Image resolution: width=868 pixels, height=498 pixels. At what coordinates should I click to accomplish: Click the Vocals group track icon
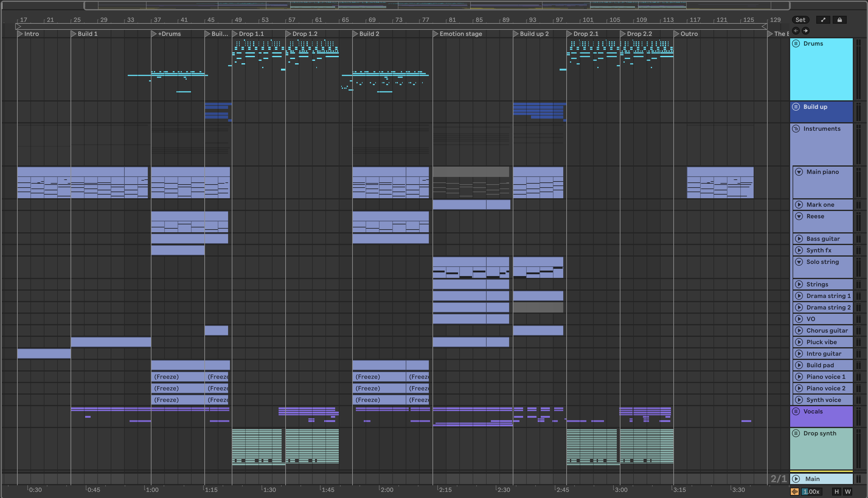click(x=796, y=411)
